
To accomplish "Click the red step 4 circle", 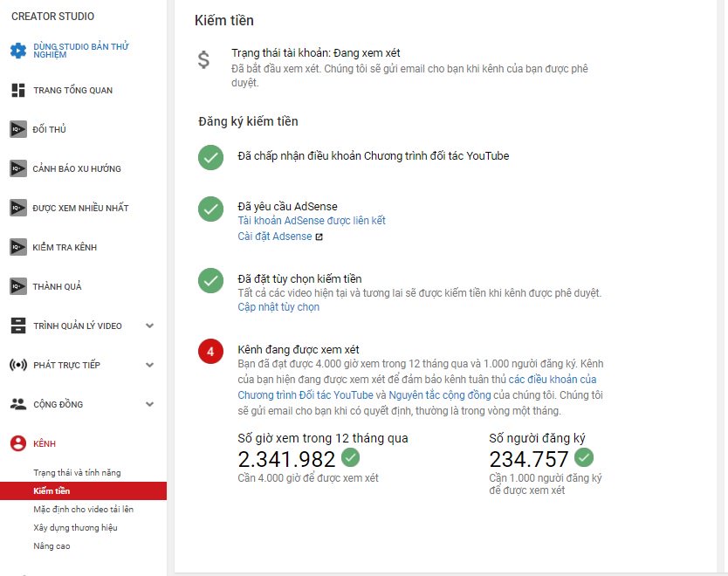I will coord(210,352).
